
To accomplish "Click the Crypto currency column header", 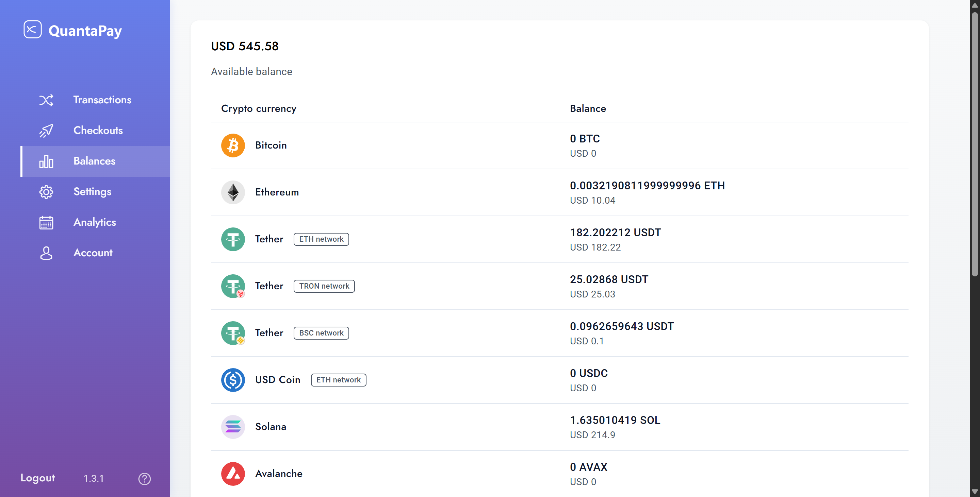I will [x=259, y=109].
